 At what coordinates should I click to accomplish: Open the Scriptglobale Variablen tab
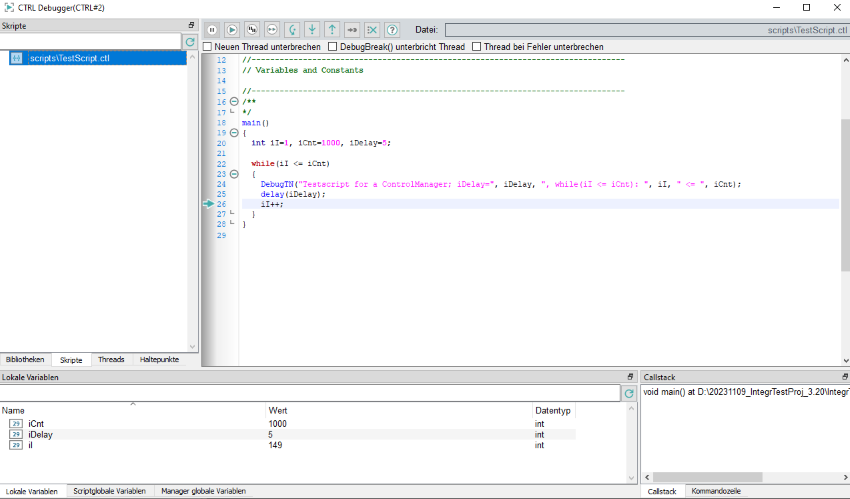click(x=109, y=491)
